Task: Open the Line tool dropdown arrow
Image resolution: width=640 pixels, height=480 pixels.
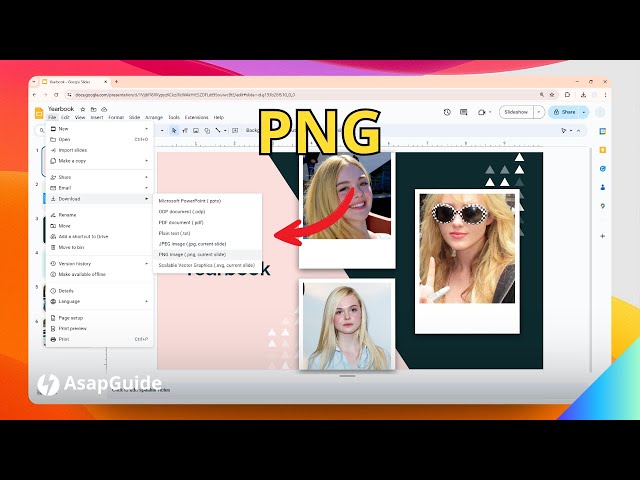Action: (x=225, y=131)
